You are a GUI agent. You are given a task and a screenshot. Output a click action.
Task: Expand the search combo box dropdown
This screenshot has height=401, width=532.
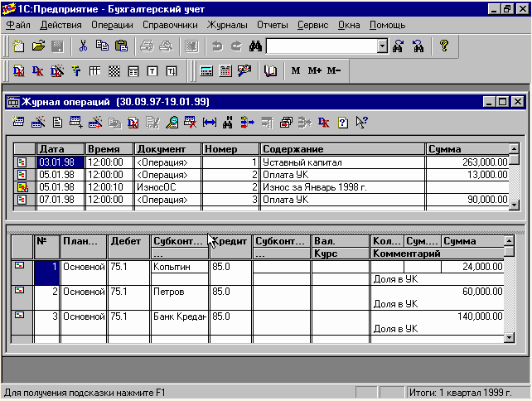click(382, 46)
